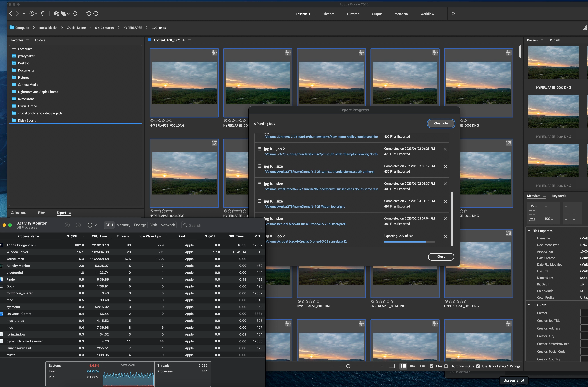Image resolution: width=588 pixels, height=387 pixels.
Task: Click the boomerang return icon
Action: point(43,14)
